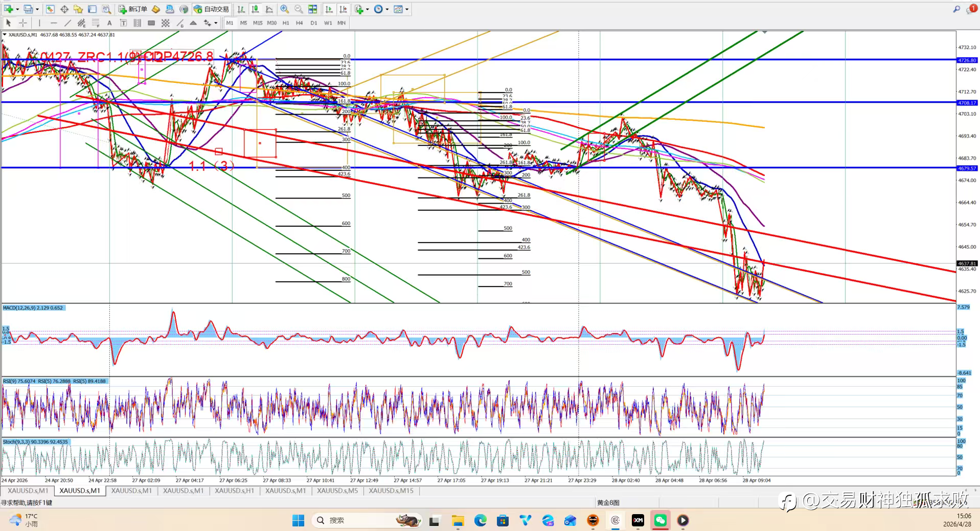Toggle 自动交易 auto trading
The image size is (980, 531).
tap(211, 9)
